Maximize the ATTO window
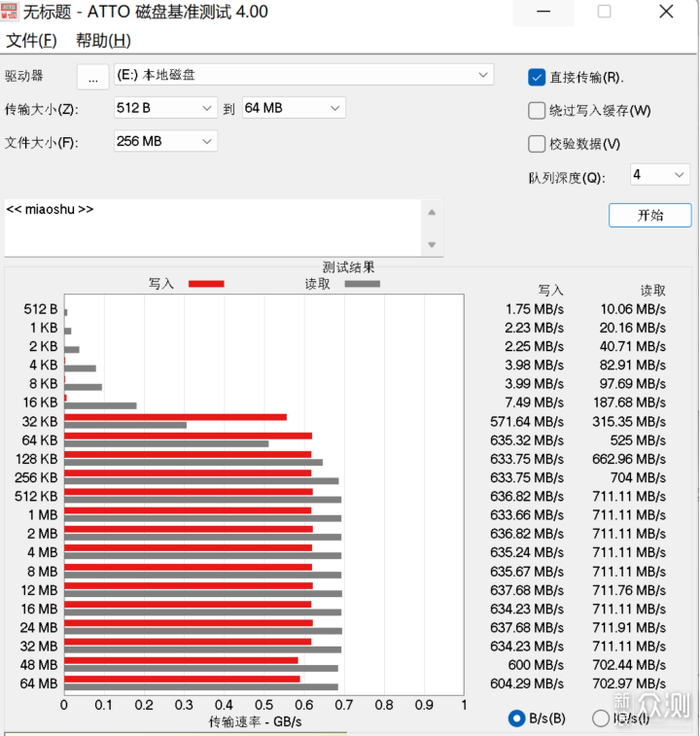700x736 pixels. click(604, 12)
